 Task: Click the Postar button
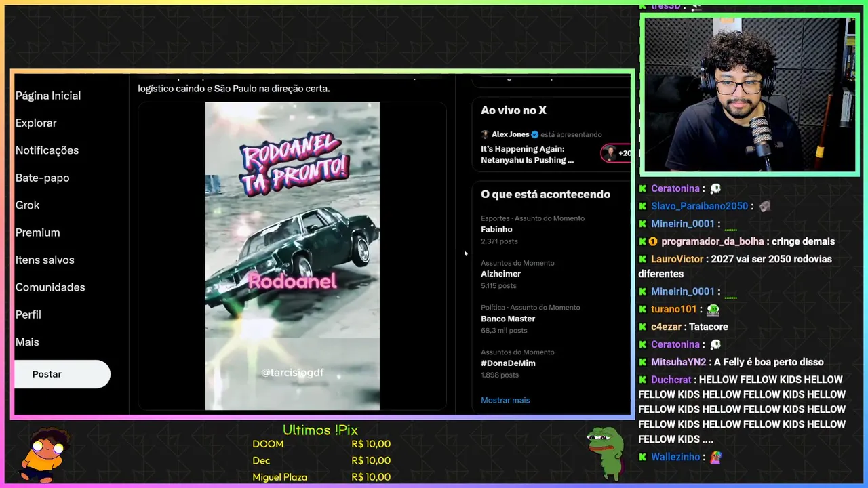point(62,374)
